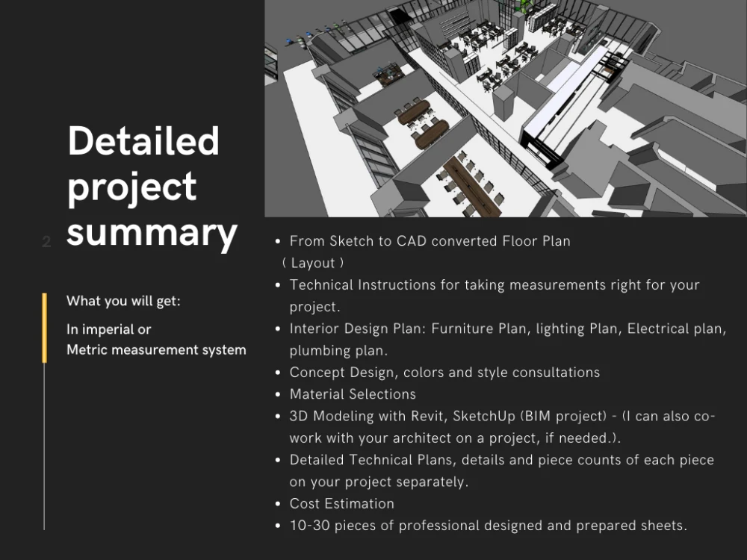Click the 'Material Selections' bullet item
This screenshot has height=560, width=747.
[353, 393]
